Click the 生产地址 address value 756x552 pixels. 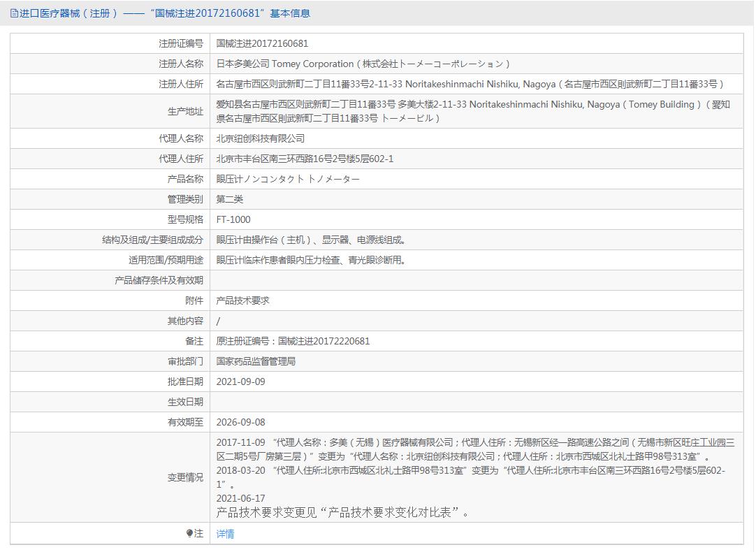pyautogui.click(x=473, y=111)
